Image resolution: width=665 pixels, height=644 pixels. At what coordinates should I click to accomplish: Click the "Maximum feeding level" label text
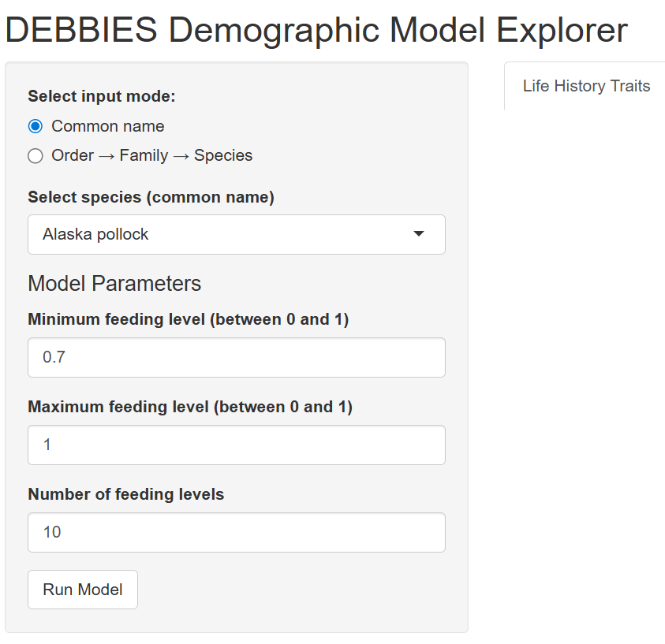click(x=189, y=407)
